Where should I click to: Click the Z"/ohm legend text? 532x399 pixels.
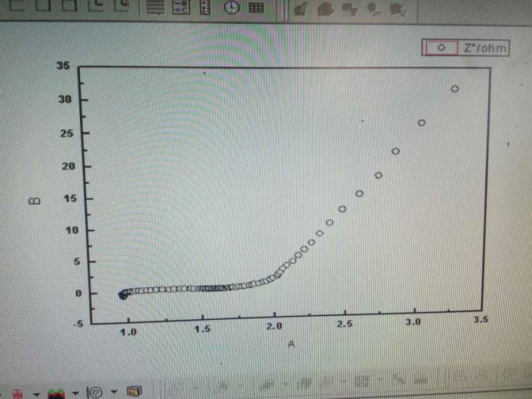click(x=485, y=48)
